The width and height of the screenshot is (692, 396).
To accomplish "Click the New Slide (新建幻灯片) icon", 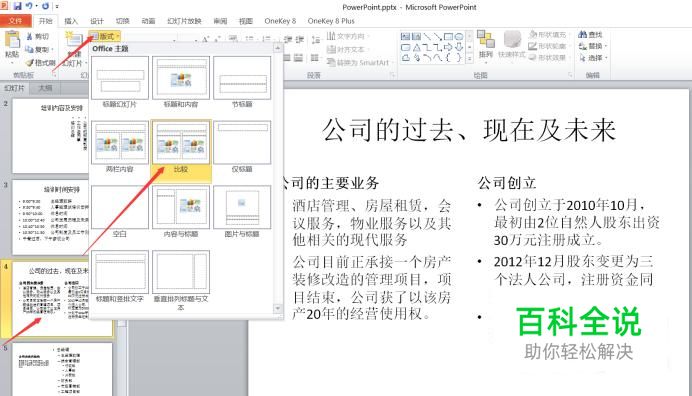I will click(x=74, y=40).
